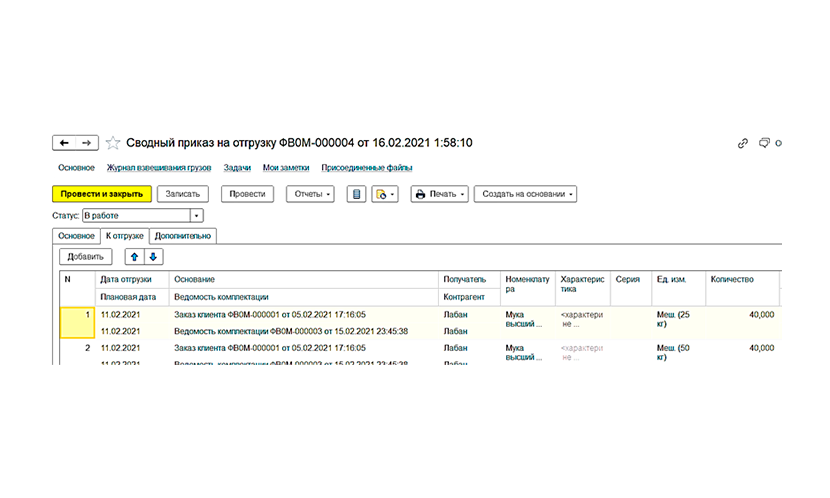Open Дополнительно tab

(183, 236)
